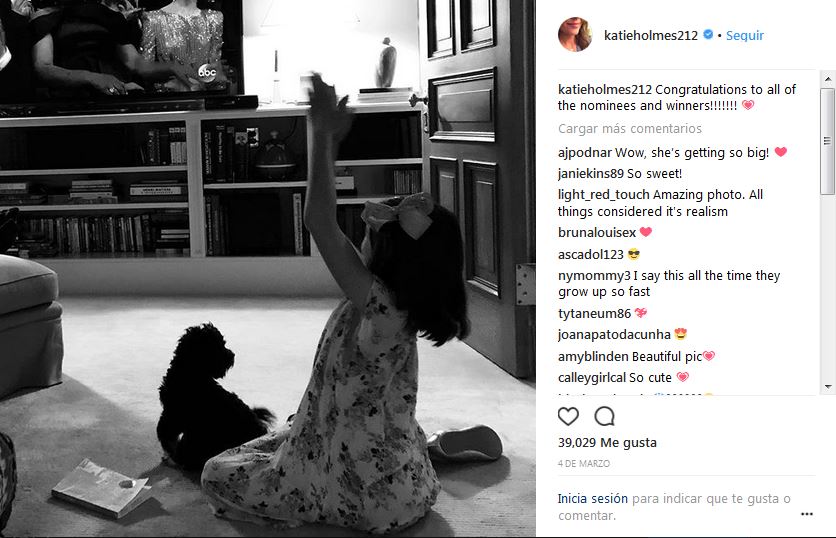The height and width of the screenshot is (538, 836).
Task: Click the comments scrollbar thumb
Action: coord(827,141)
